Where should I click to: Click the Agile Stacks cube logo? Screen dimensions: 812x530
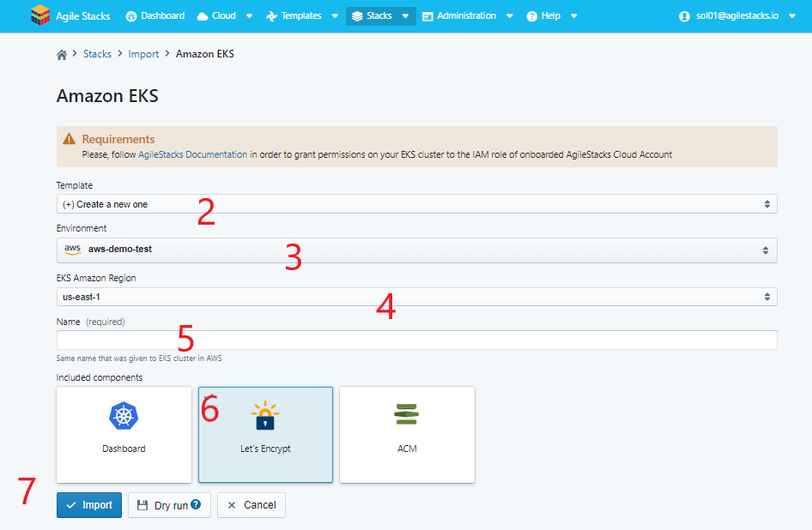pyautogui.click(x=40, y=15)
